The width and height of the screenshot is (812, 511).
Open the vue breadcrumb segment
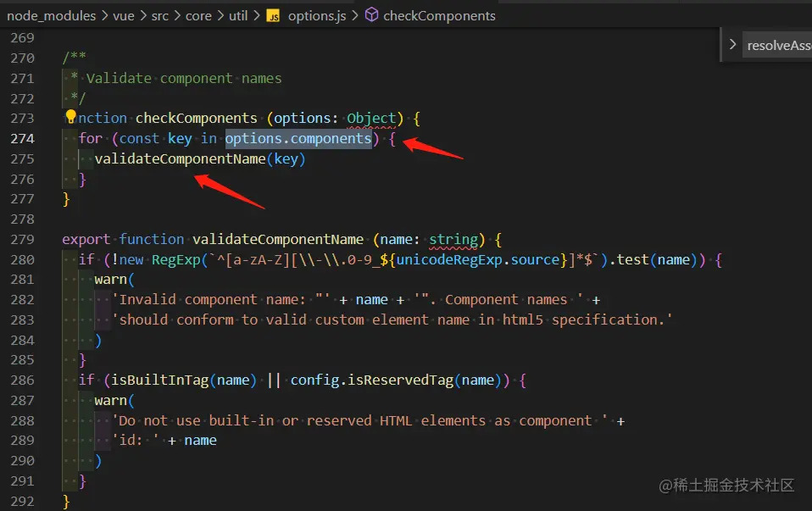click(x=124, y=16)
